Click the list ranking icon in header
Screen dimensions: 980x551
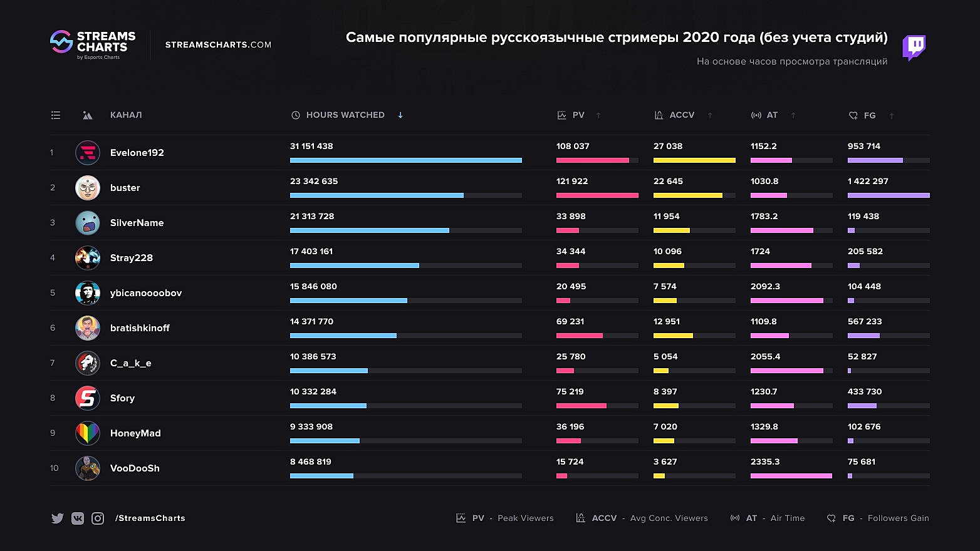click(x=56, y=115)
